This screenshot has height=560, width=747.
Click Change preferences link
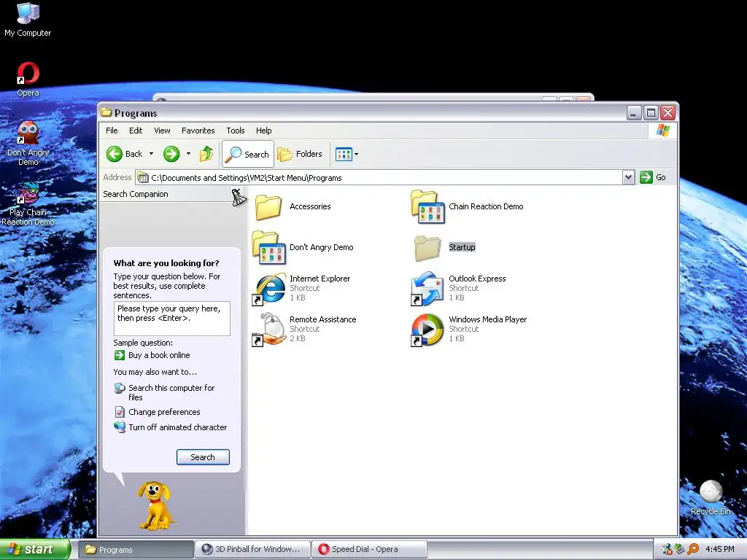click(158, 412)
